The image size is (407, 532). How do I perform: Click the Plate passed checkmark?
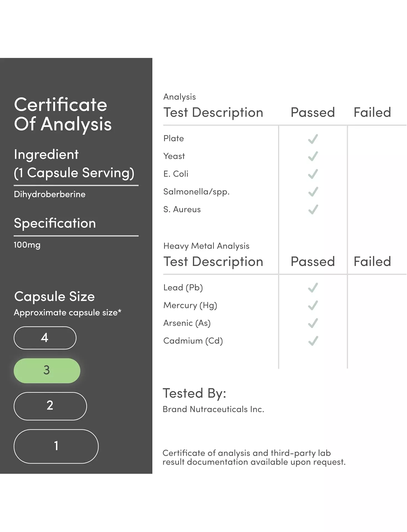(x=313, y=139)
